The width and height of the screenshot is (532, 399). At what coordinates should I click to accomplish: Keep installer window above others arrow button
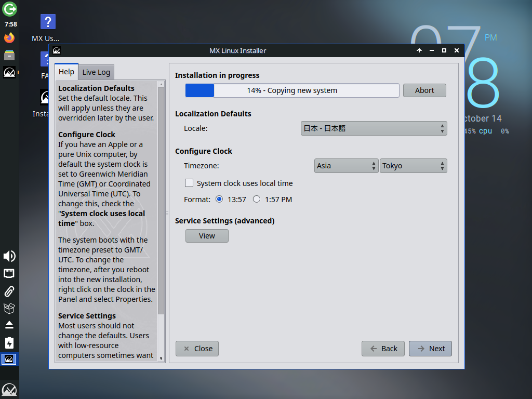(x=419, y=50)
